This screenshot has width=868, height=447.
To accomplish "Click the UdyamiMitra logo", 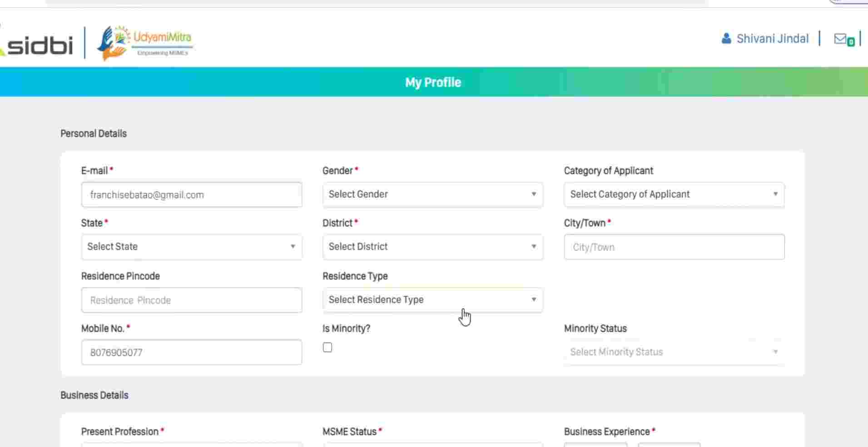I will pos(144,42).
